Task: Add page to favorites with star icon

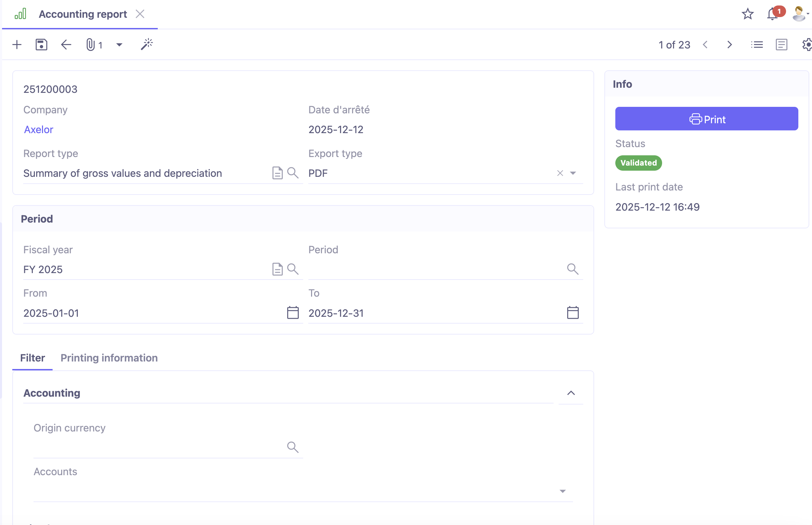Action: tap(747, 14)
